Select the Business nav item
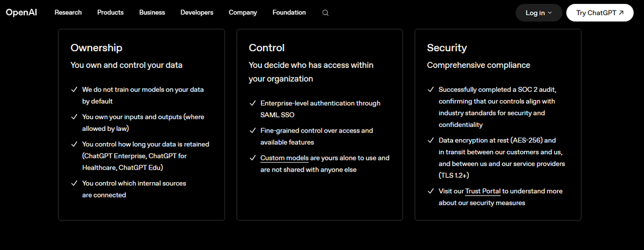This screenshot has width=644, height=250. pos(152,12)
